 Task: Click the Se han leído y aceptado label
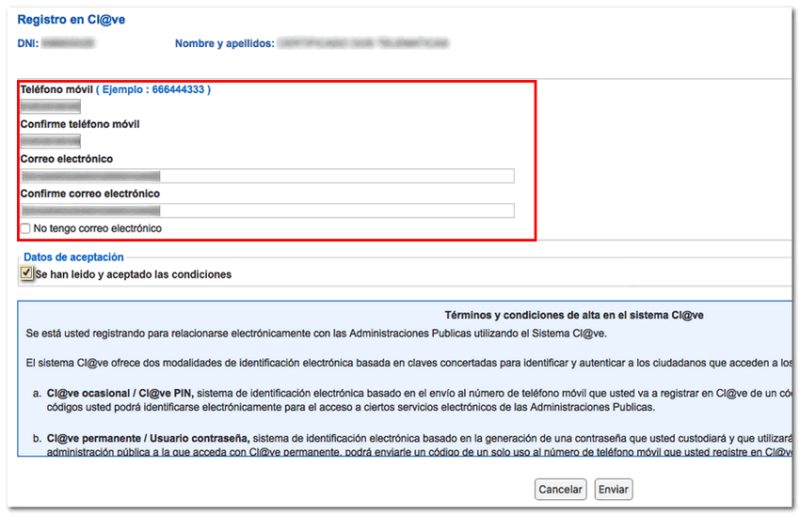pos(133,275)
